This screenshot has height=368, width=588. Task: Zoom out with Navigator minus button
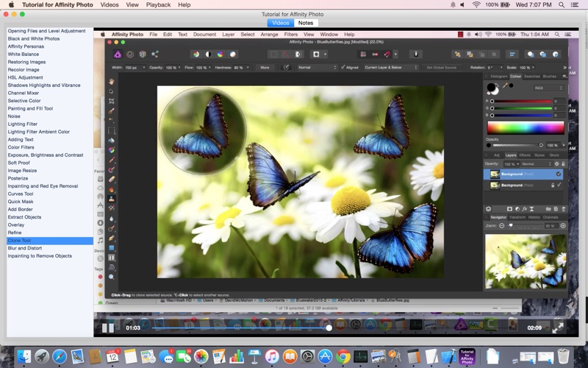coord(502,226)
